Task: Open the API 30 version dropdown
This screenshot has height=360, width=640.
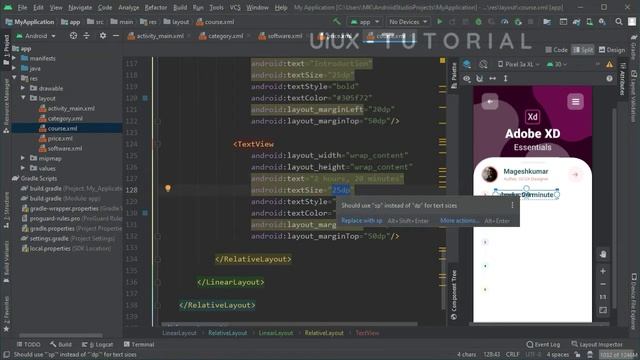Action: (x=557, y=64)
